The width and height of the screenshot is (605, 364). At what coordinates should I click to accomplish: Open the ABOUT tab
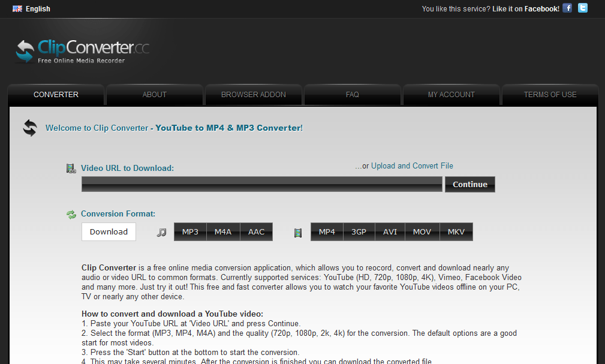pyautogui.click(x=155, y=95)
